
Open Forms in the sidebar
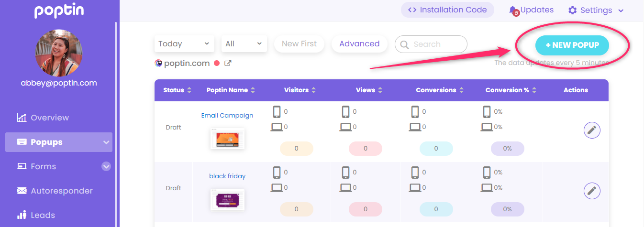[x=44, y=166]
